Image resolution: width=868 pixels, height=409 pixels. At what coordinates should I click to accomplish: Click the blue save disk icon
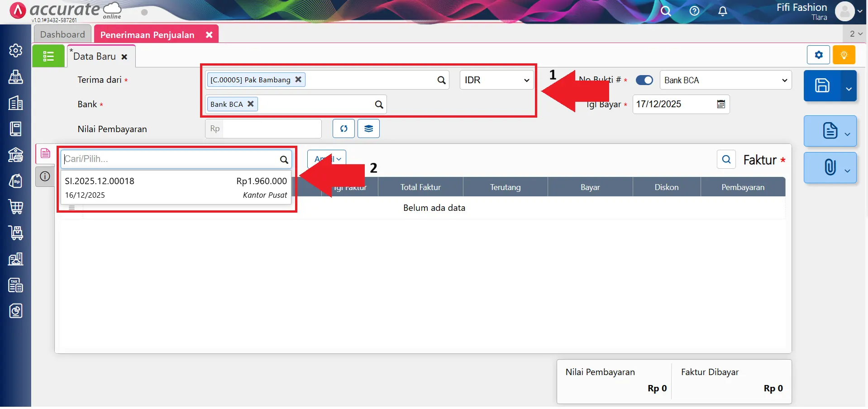[822, 86]
